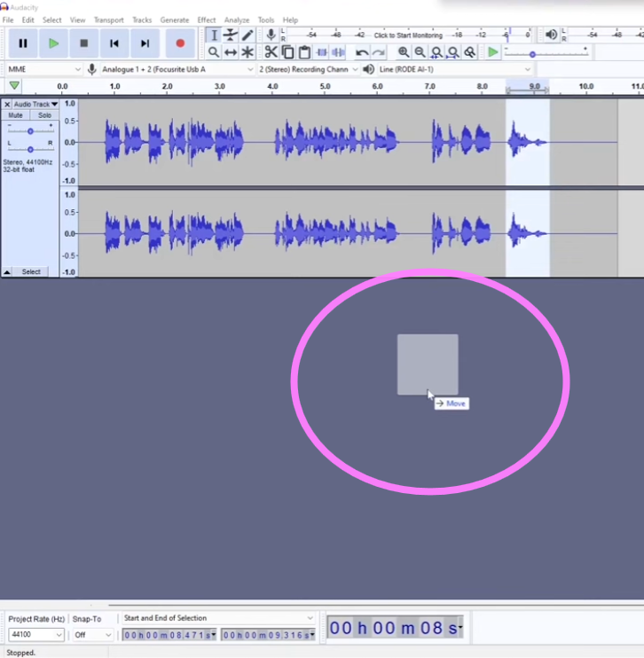Open the Audio Track name dropdown
The width and height of the screenshot is (644, 658).
tap(35, 104)
